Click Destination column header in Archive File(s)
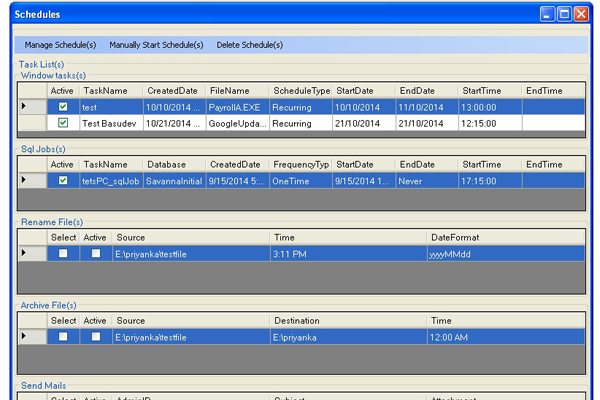 coord(348,321)
